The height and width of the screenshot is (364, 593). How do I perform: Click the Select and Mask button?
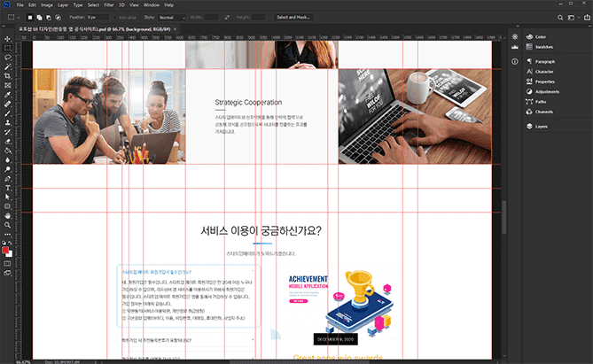tap(293, 18)
